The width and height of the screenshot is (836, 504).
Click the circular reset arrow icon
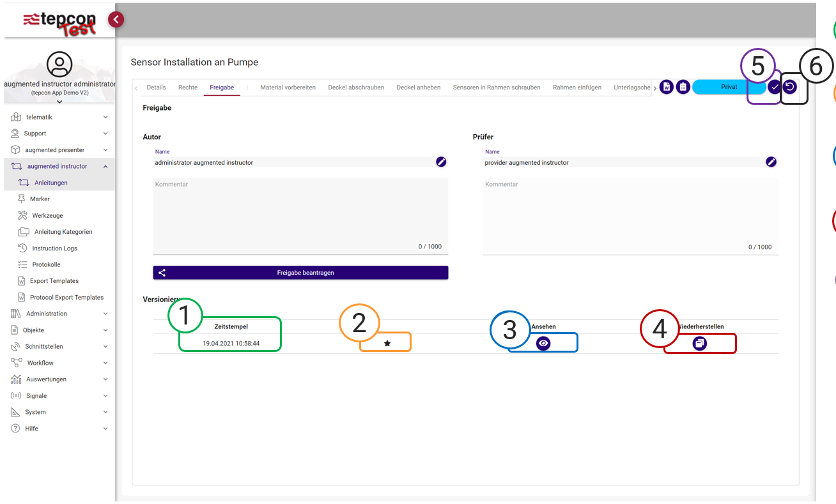point(790,88)
